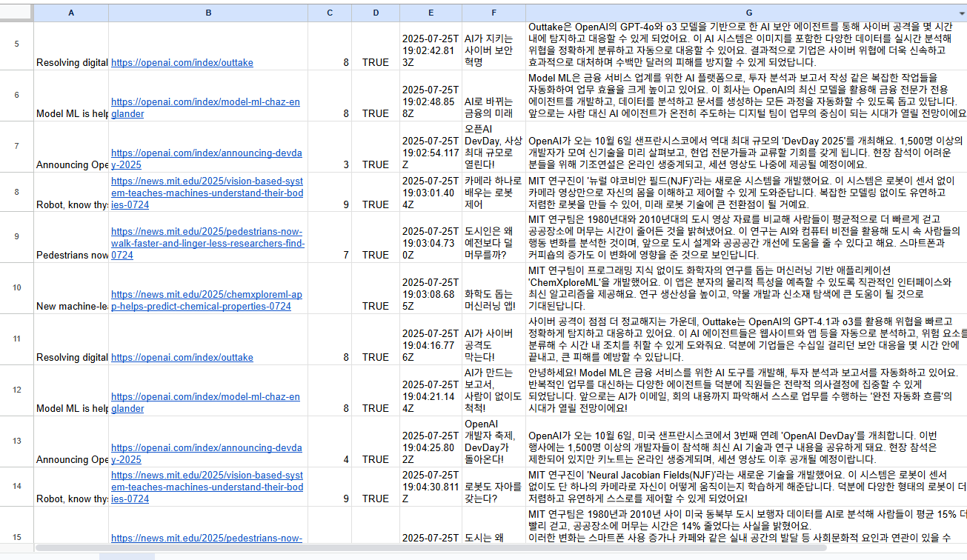Click the 'Model ML is help' cell in row 6
Viewport: 967px width, 560px height.
[x=71, y=96]
